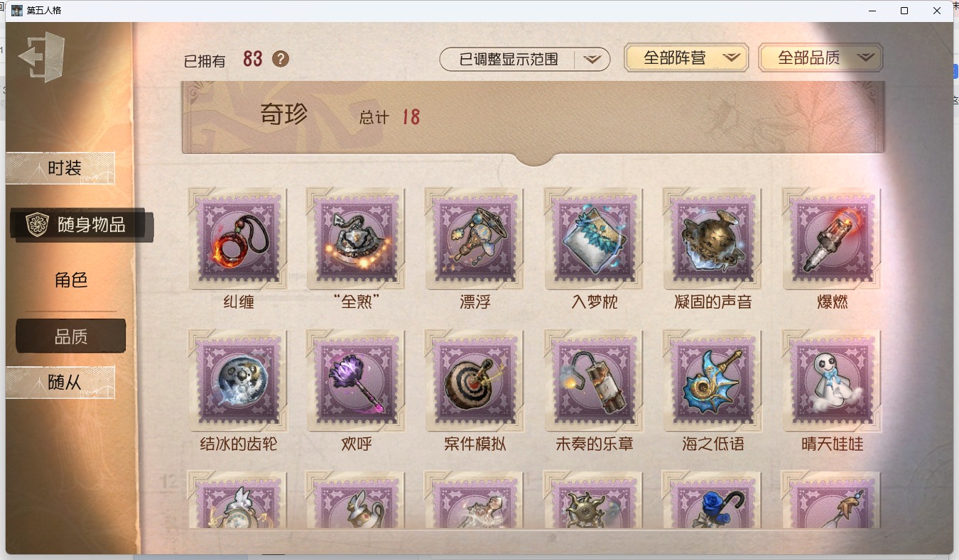The image size is (959, 560).
Task: Open the question mark help icon
Action: click(281, 59)
